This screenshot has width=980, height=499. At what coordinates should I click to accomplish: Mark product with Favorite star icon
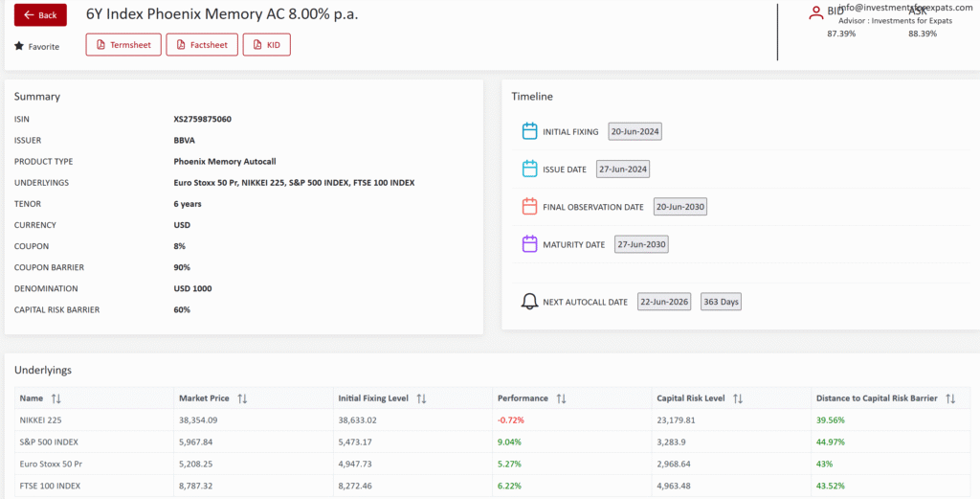19,46
